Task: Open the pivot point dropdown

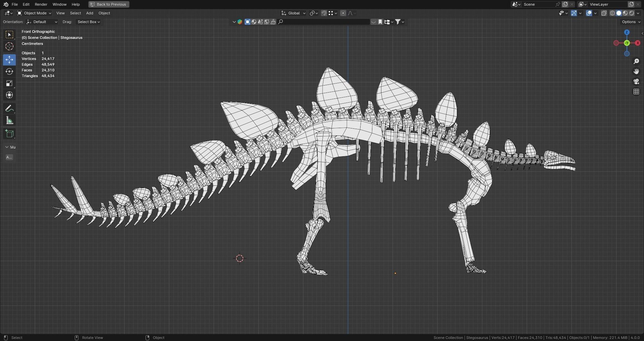Action: point(314,13)
